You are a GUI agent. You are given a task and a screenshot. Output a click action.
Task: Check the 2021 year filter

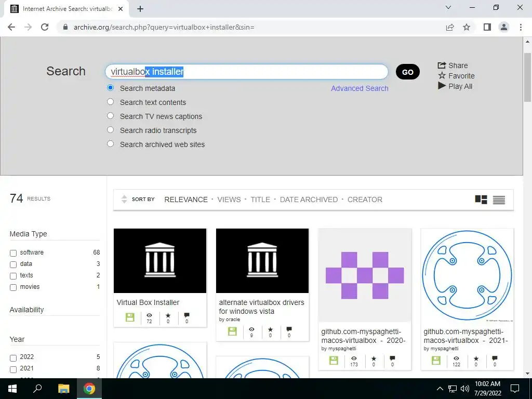13,369
